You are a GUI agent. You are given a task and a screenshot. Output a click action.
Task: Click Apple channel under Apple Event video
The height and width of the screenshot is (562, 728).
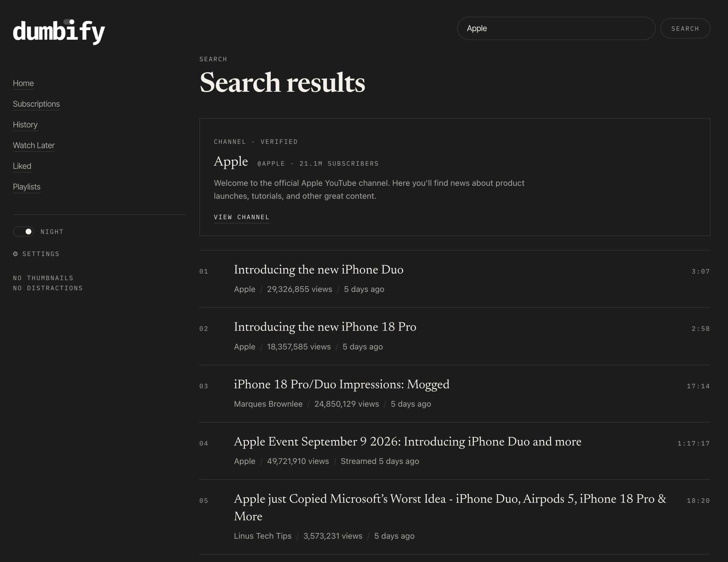pyautogui.click(x=245, y=461)
